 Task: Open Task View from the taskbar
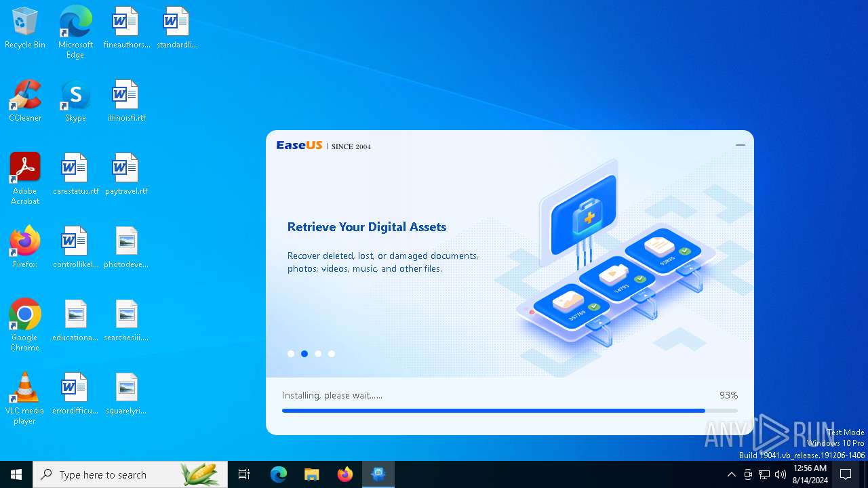click(244, 474)
